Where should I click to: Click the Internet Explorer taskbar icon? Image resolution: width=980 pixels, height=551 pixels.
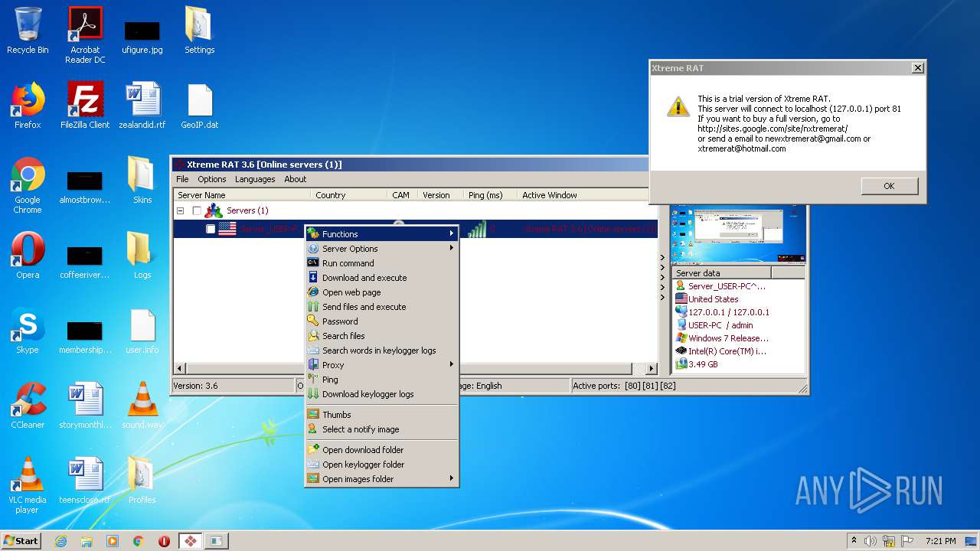pyautogui.click(x=60, y=541)
